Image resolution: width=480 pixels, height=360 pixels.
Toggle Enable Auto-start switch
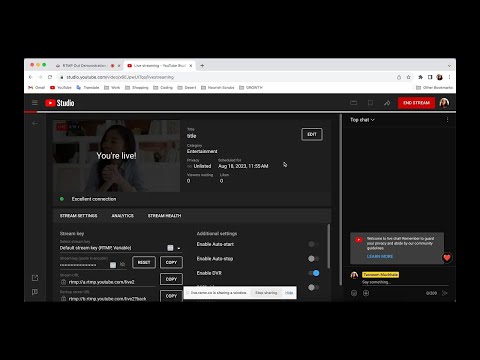click(x=313, y=244)
